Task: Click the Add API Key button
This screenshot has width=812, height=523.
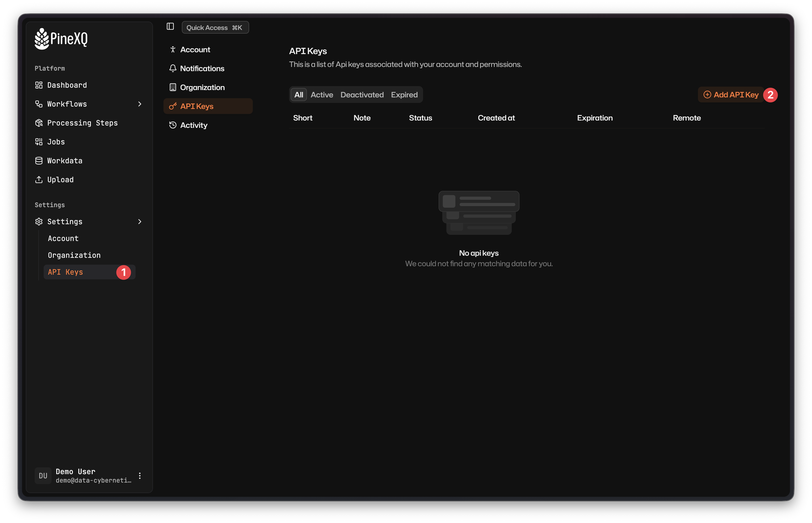Action: 731,95
